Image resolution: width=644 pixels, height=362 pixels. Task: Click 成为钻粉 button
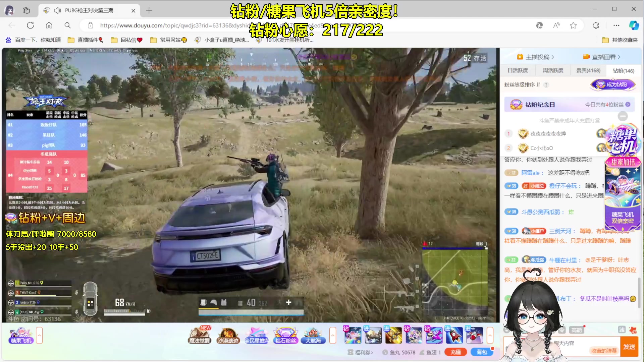(613, 84)
